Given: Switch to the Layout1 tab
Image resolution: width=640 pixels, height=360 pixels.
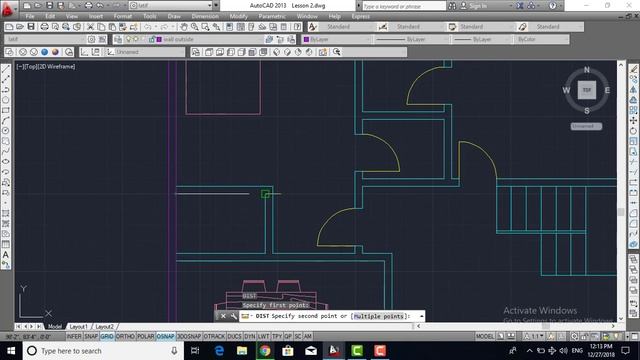Looking at the screenshot, I should click(x=78, y=327).
